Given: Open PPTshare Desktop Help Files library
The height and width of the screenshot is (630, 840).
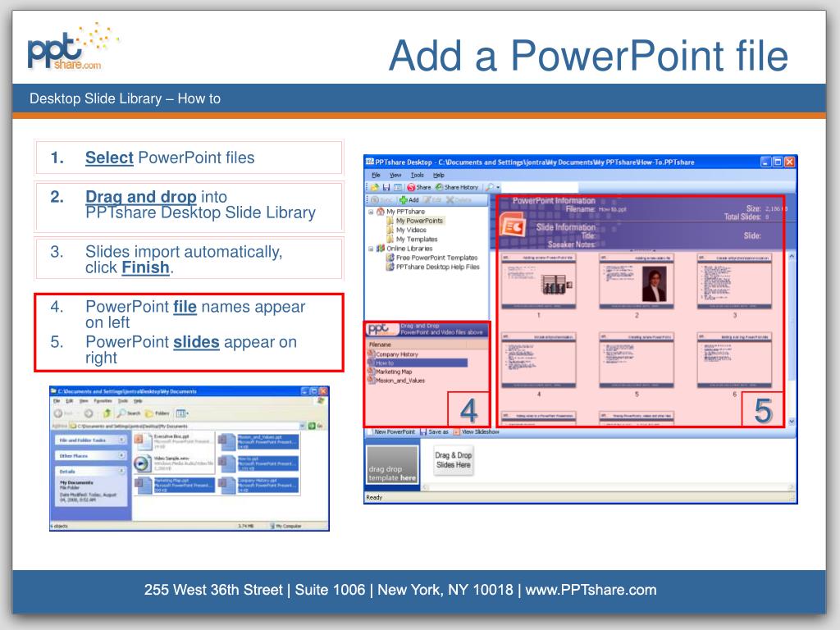Looking at the screenshot, I should 433,267.
